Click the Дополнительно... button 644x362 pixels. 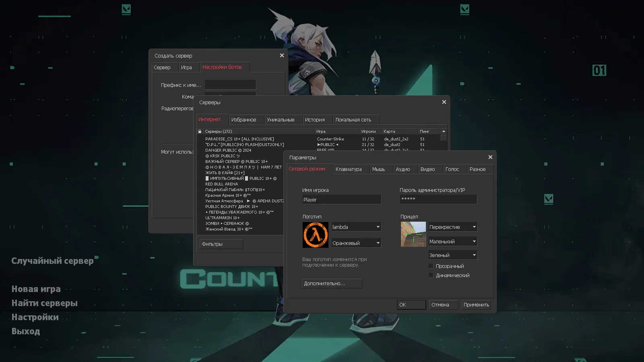pos(331,284)
